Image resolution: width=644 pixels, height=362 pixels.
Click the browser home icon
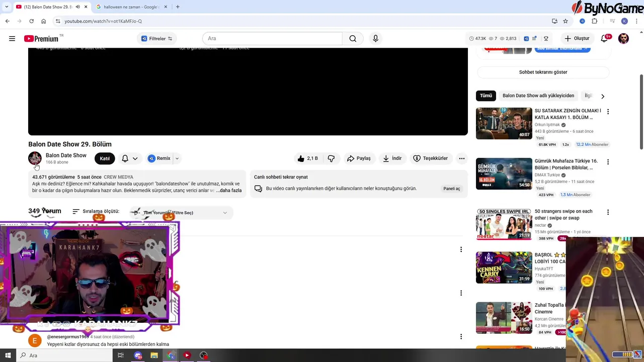[44, 21]
